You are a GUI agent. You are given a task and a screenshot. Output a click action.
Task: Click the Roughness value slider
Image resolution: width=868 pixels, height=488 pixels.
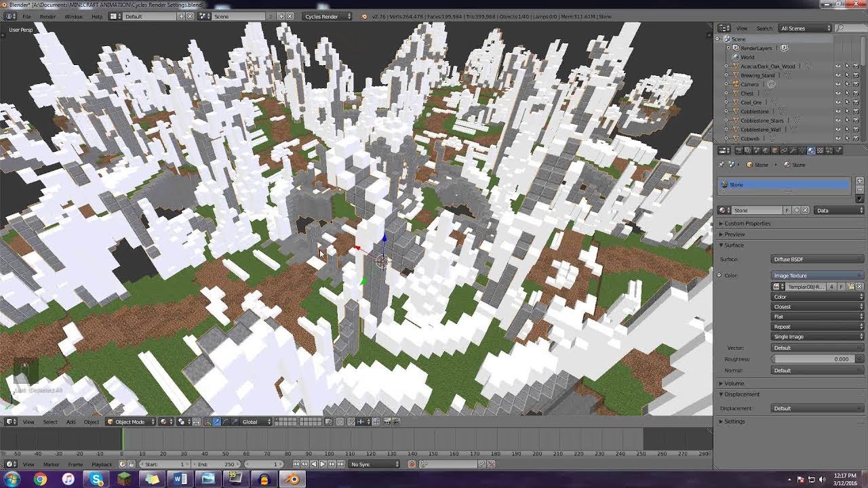click(814, 359)
